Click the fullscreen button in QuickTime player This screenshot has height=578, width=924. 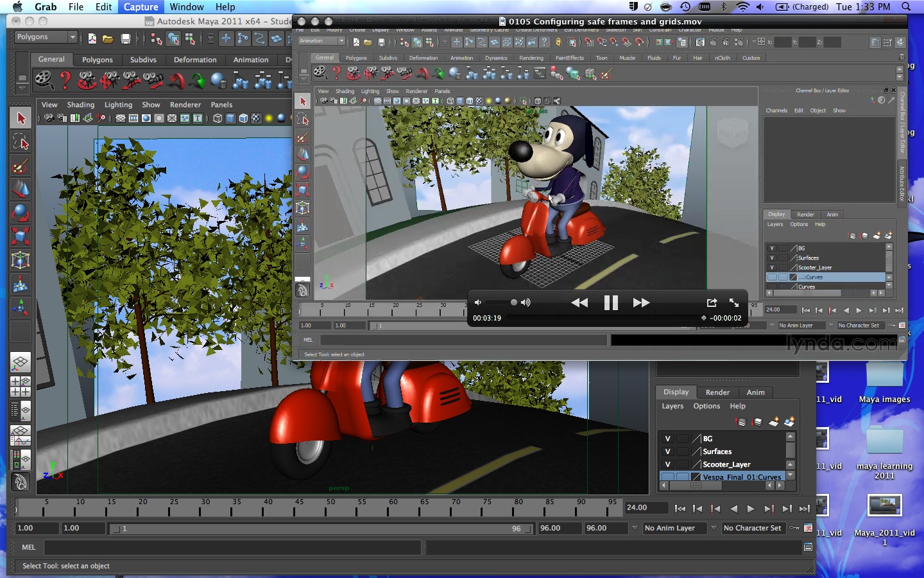pos(734,302)
